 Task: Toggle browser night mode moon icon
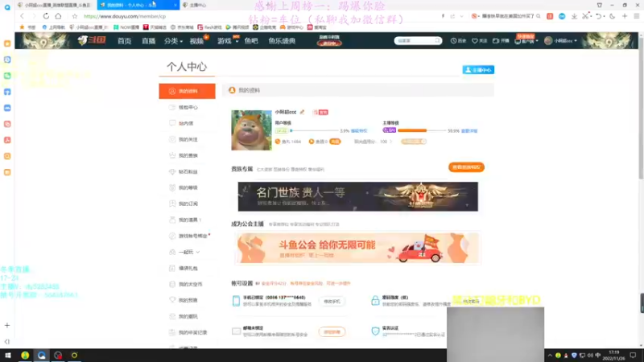click(x=612, y=16)
